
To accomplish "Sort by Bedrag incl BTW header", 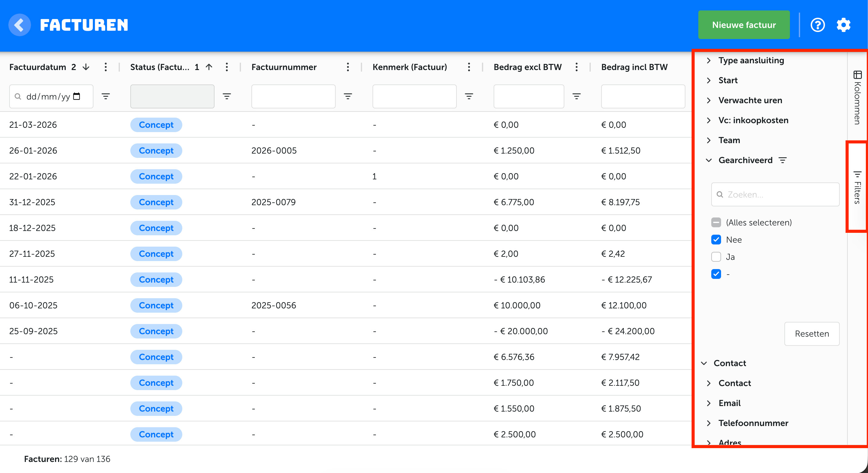I will point(634,67).
